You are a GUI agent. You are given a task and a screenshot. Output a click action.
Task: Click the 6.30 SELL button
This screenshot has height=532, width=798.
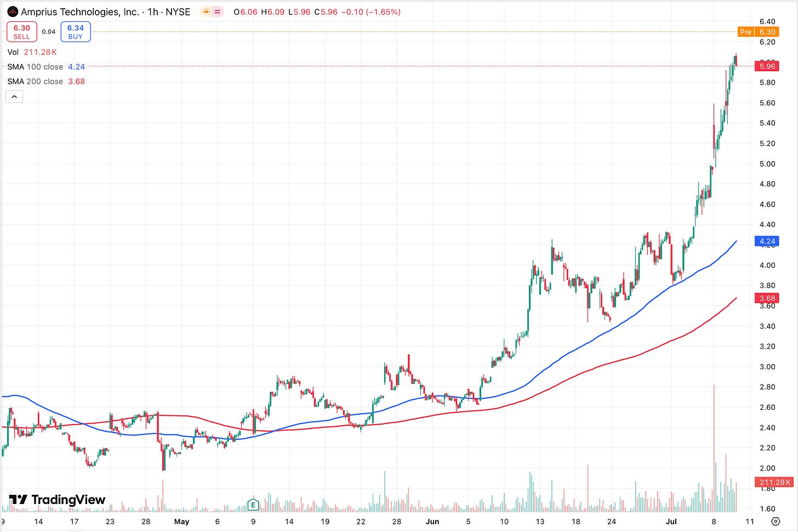tap(22, 32)
